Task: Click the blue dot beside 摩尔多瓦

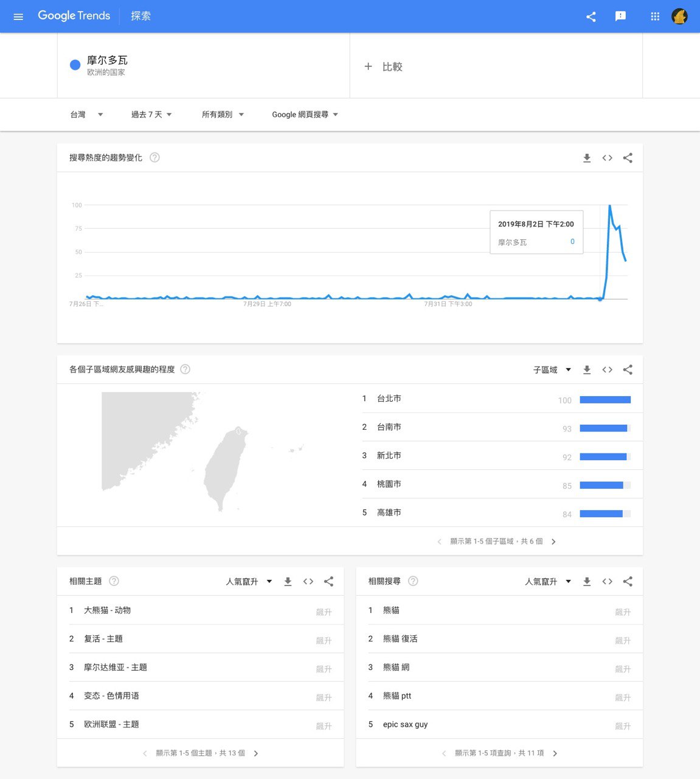Action: click(x=75, y=65)
